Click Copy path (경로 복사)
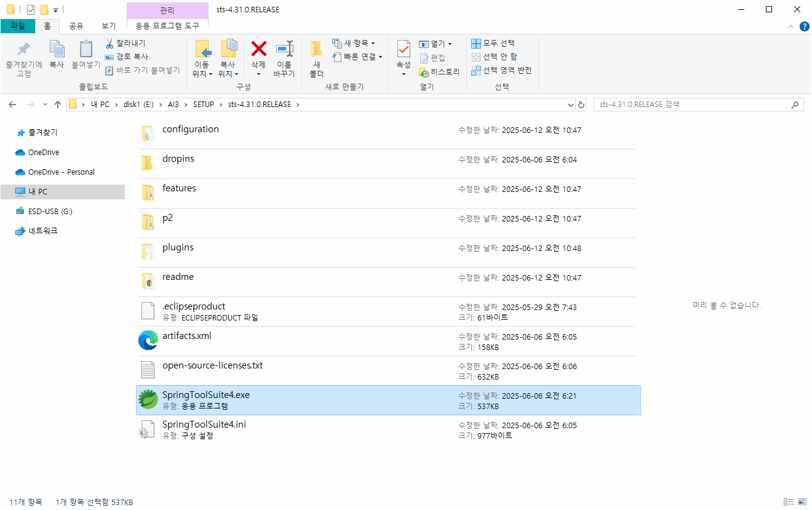The height and width of the screenshot is (510, 812). point(127,57)
